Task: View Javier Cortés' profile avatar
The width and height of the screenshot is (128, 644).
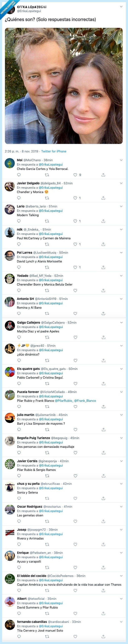Action: tap(10, 464)
